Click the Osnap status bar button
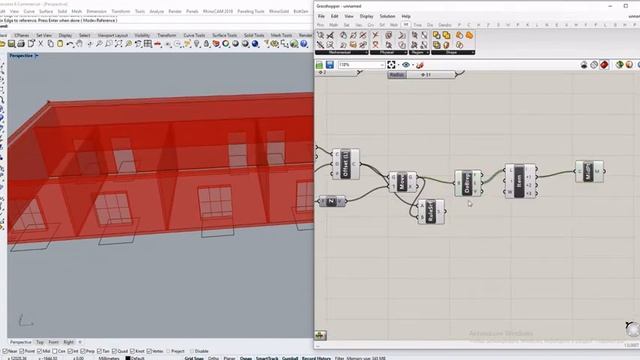The image size is (640, 360). click(246, 358)
